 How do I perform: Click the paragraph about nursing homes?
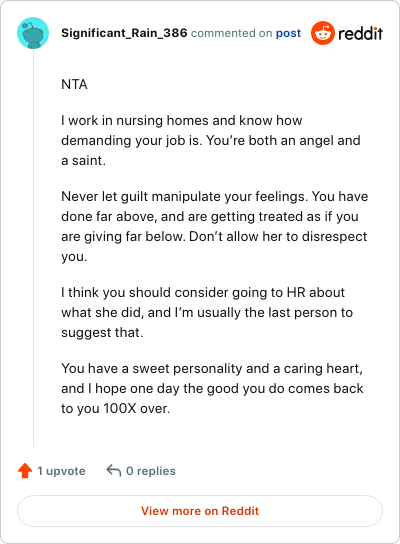point(211,141)
